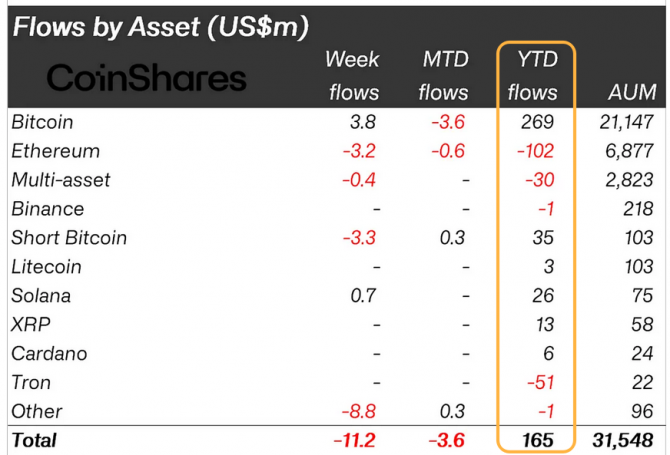Viewport: 670px width, 455px height.
Task: Click the CoinShares logo
Action: pyautogui.click(x=146, y=78)
